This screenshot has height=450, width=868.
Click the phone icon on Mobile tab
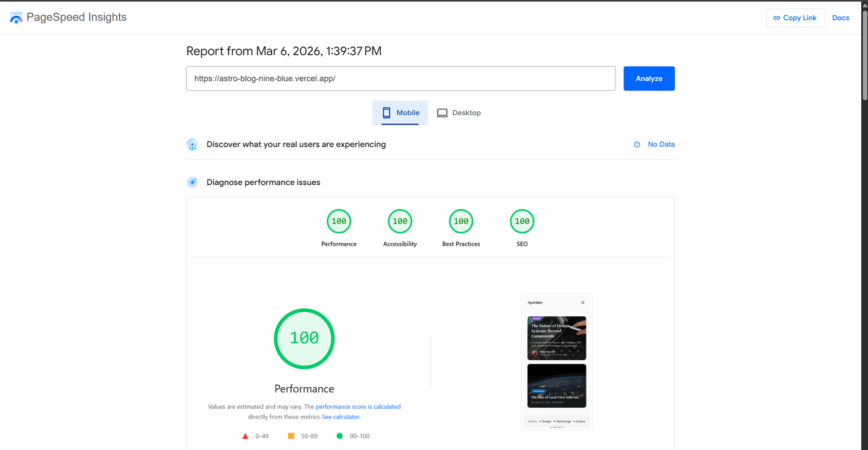387,113
